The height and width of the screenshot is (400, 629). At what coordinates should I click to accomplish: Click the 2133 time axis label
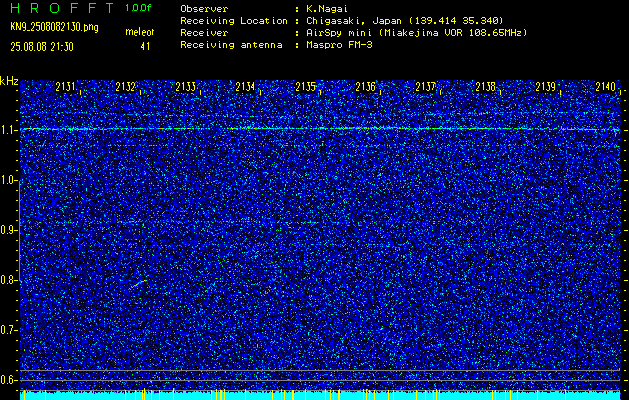185,87
